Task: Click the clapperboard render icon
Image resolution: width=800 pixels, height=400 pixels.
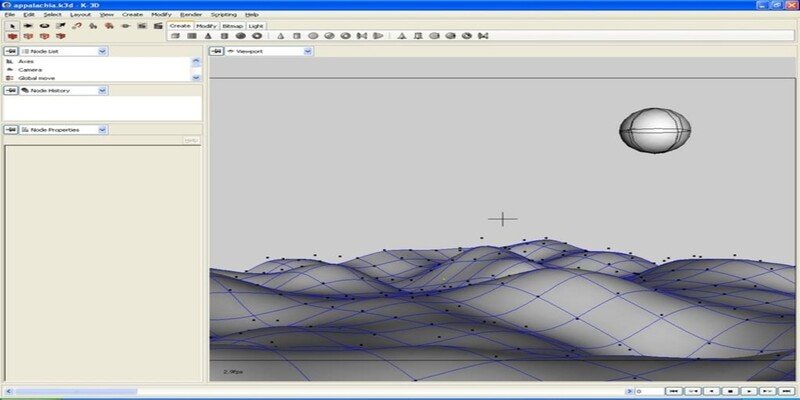Action: (159, 26)
